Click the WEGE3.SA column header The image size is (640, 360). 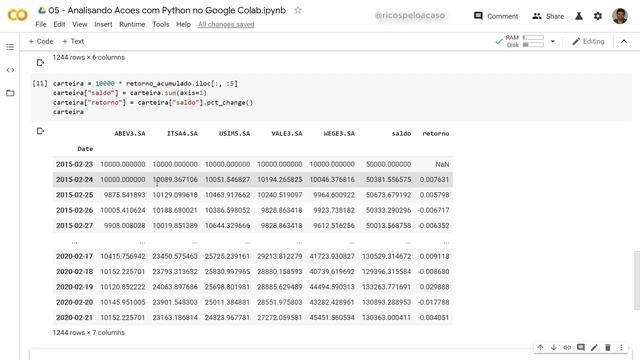[x=339, y=133]
